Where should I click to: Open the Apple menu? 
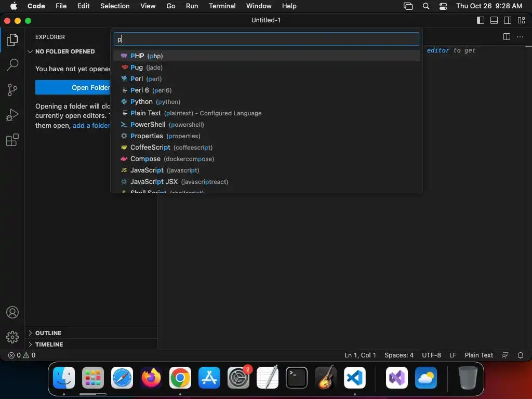(14, 6)
